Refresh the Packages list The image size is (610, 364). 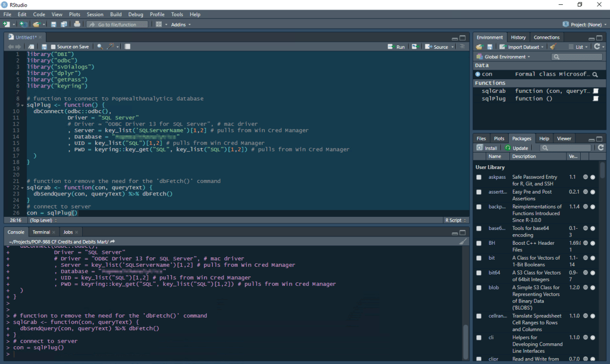point(600,148)
